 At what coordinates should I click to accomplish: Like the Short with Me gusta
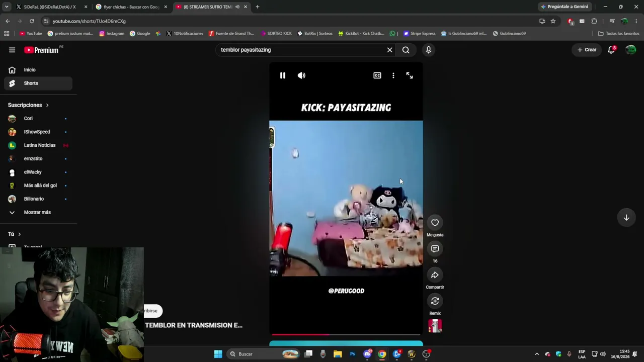click(435, 223)
